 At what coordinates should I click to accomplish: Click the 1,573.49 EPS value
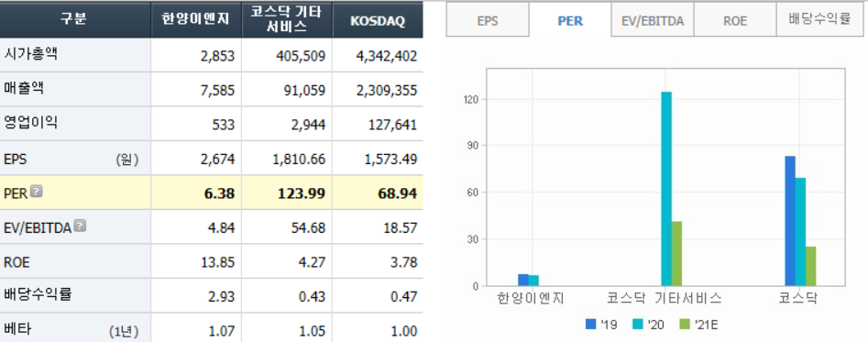tap(390, 160)
